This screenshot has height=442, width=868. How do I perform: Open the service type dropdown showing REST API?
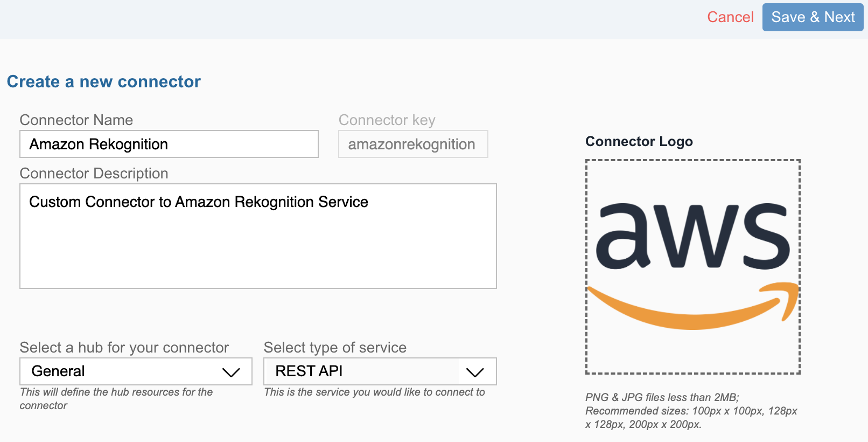tap(380, 371)
